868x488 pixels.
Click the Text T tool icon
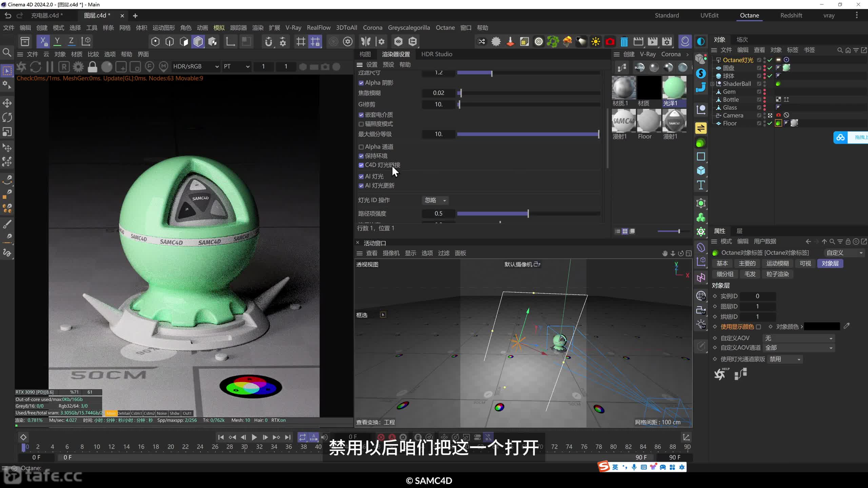pyautogui.click(x=701, y=185)
